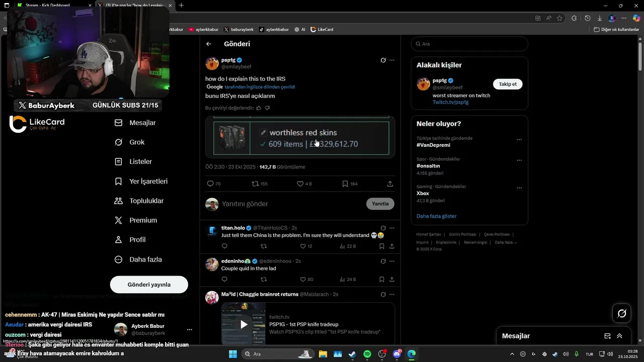Viewport: 644px width, 362px height.
Task: Repost edeninho's comment
Action: pos(264,280)
